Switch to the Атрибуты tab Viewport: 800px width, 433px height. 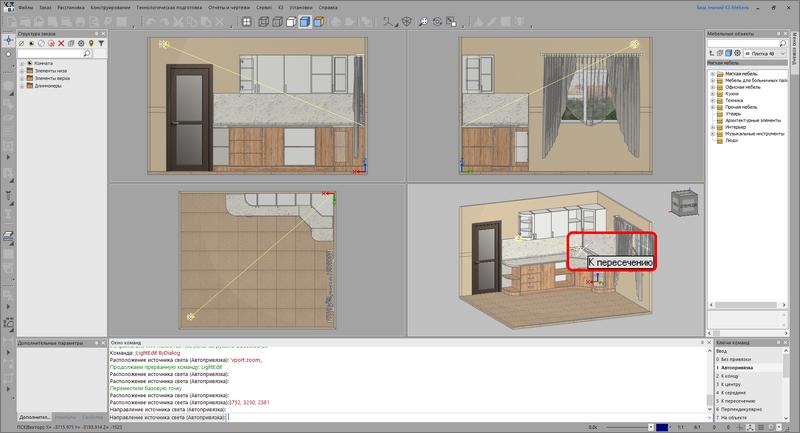point(65,417)
